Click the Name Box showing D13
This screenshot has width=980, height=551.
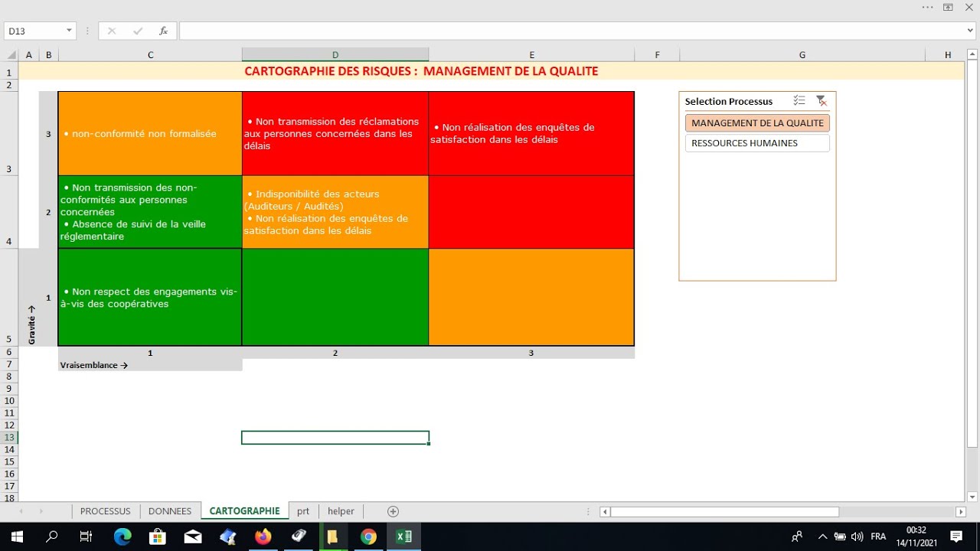pyautogui.click(x=33, y=31)
